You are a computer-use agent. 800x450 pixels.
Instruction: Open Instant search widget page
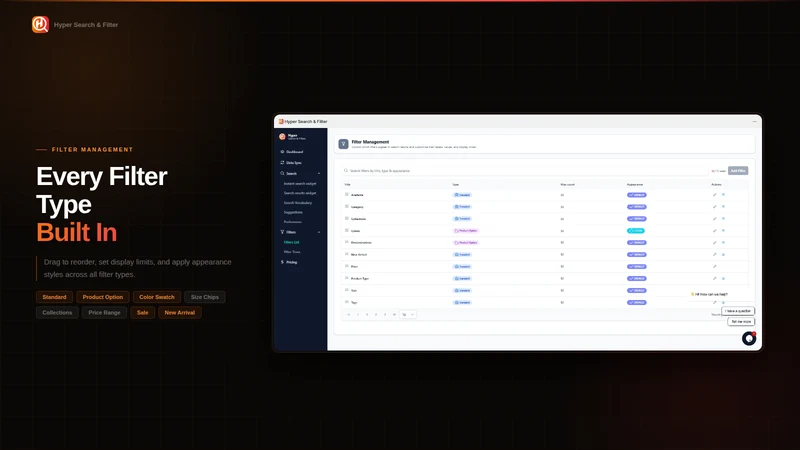coord(300,184)
